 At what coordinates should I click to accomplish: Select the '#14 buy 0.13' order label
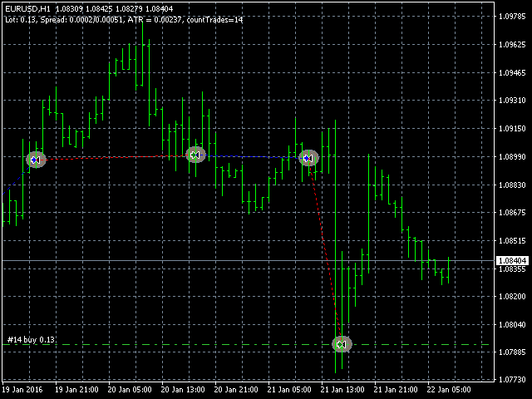click(x=31, y=340)
